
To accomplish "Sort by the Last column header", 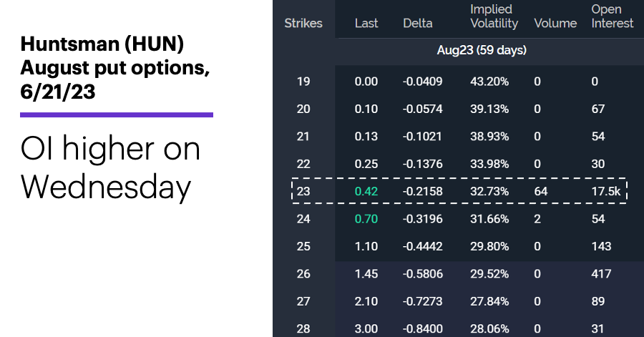I will coord(366,24).
